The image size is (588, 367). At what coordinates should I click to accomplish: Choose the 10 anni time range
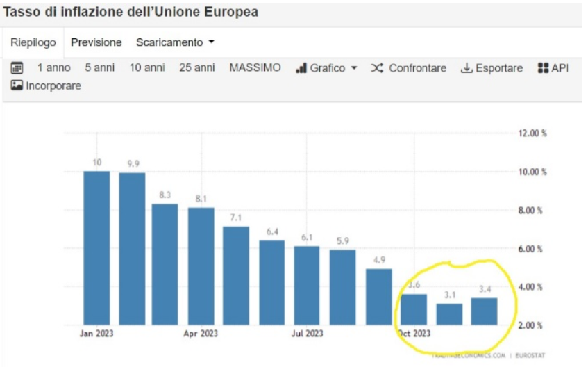[146, 68]
